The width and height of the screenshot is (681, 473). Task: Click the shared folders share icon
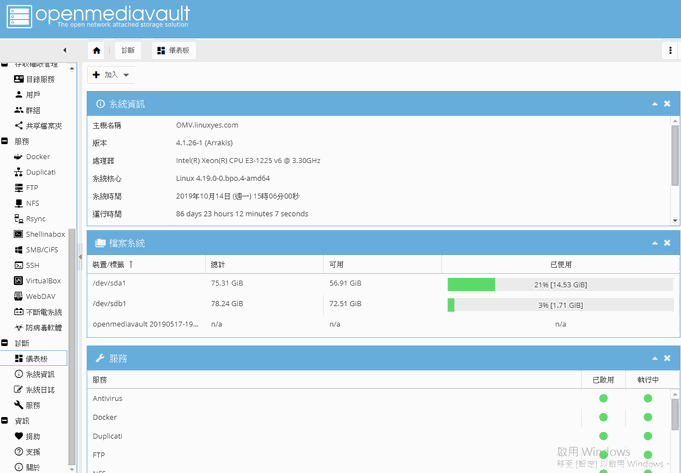point(19,126)
